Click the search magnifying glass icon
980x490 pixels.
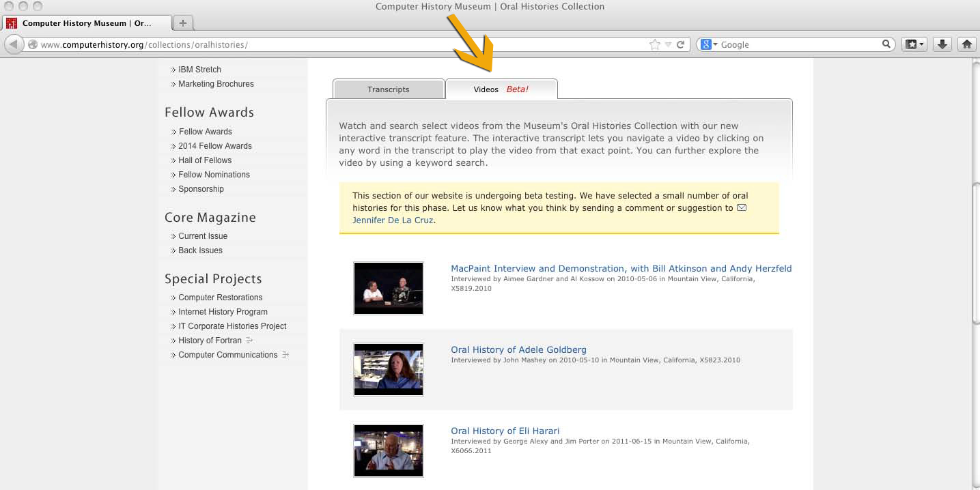[x=886, y=44]
